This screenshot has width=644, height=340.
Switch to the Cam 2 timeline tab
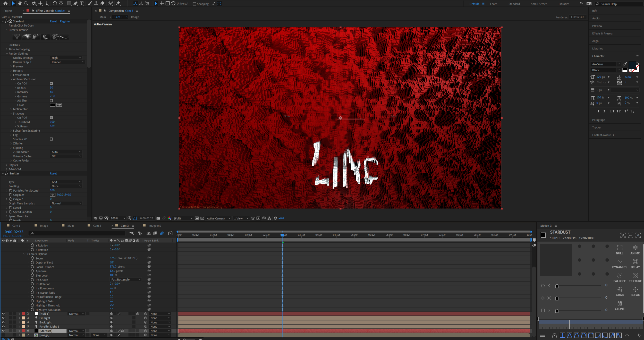97,226
